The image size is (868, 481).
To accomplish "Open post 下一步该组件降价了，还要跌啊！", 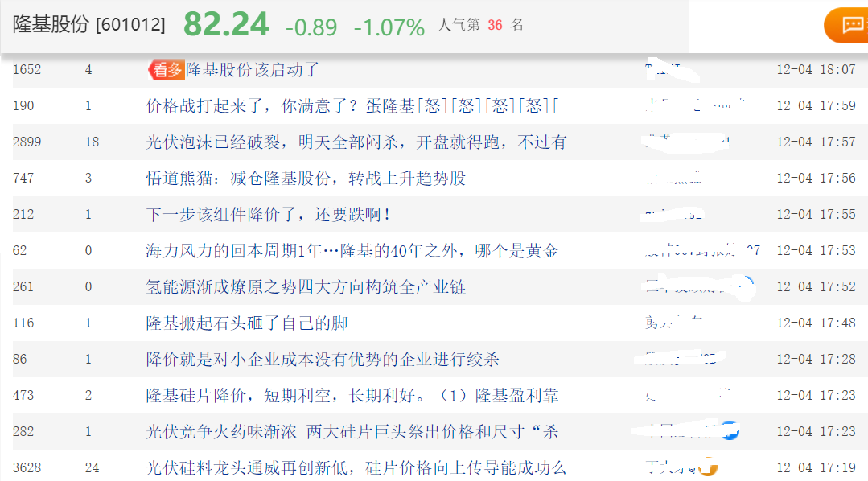I will (269, 214).
